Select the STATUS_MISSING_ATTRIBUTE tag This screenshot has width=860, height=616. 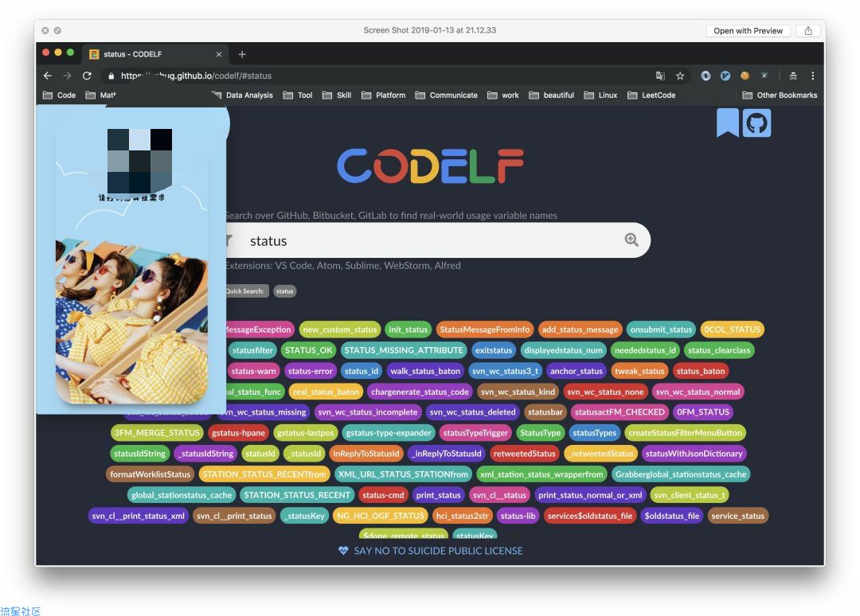[x=404, y=350]
